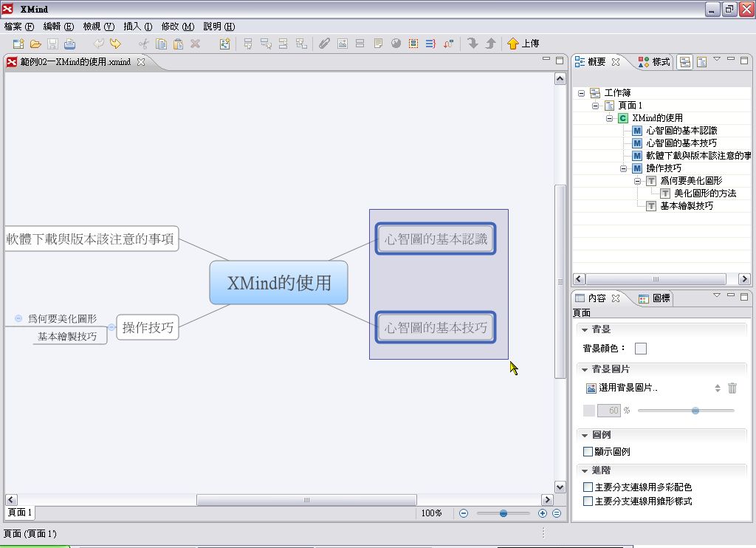Select the central topic XMind的使用
Screen dimensions: 756x548
click(x=278, y=283)
